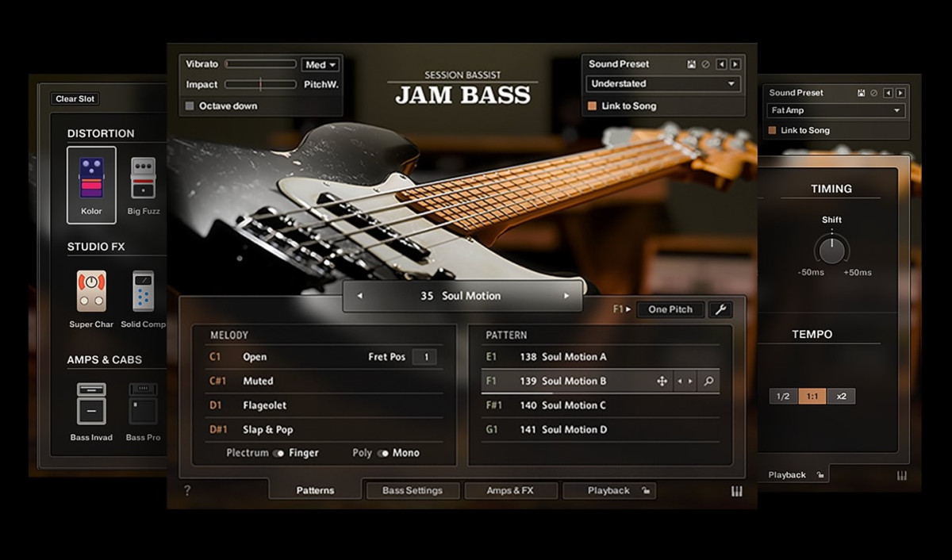This screenshot has width=952, height=560.
Task: Switch the Poly/Mono toggle
Action: coord(383,454)
